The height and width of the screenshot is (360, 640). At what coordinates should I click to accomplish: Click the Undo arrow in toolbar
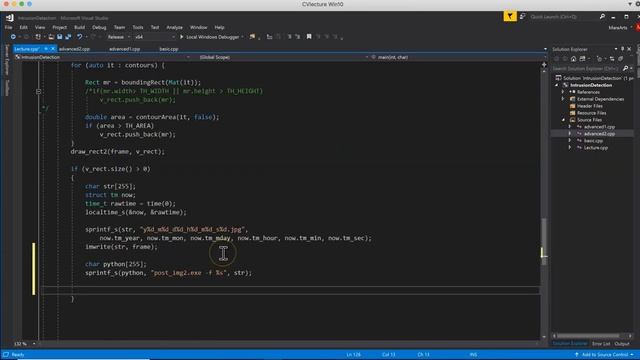coord(79,37)
